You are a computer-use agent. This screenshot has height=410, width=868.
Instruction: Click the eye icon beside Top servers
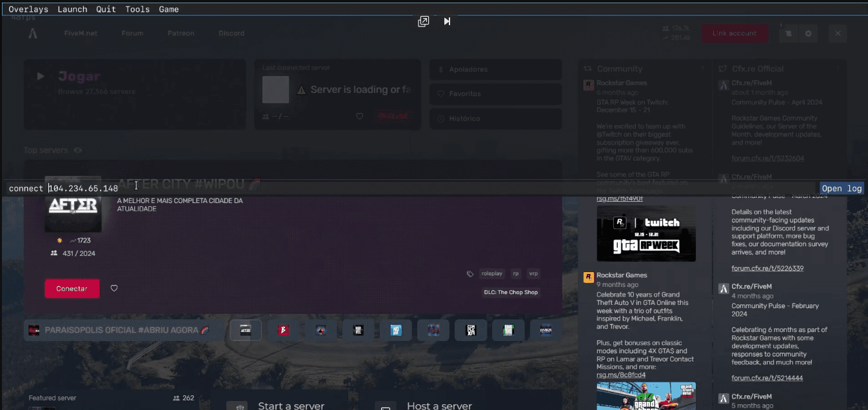point(78,150)
